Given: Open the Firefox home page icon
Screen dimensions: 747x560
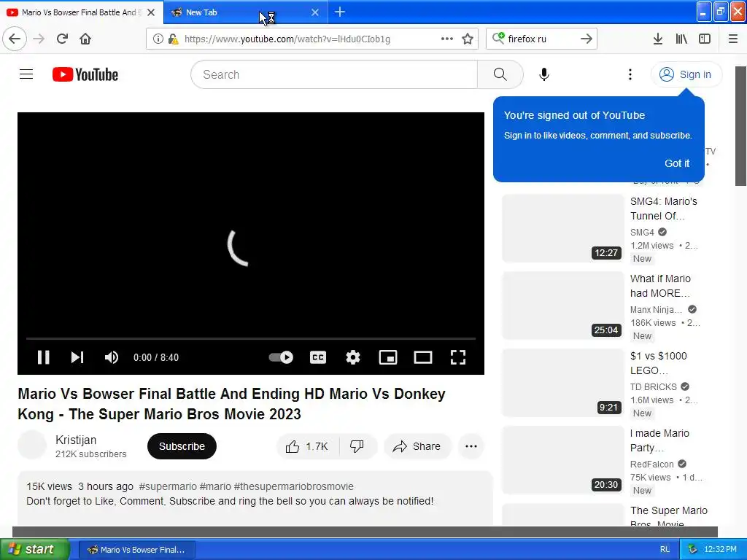Looking at the screenshot, I should click(x=85, y=39).
